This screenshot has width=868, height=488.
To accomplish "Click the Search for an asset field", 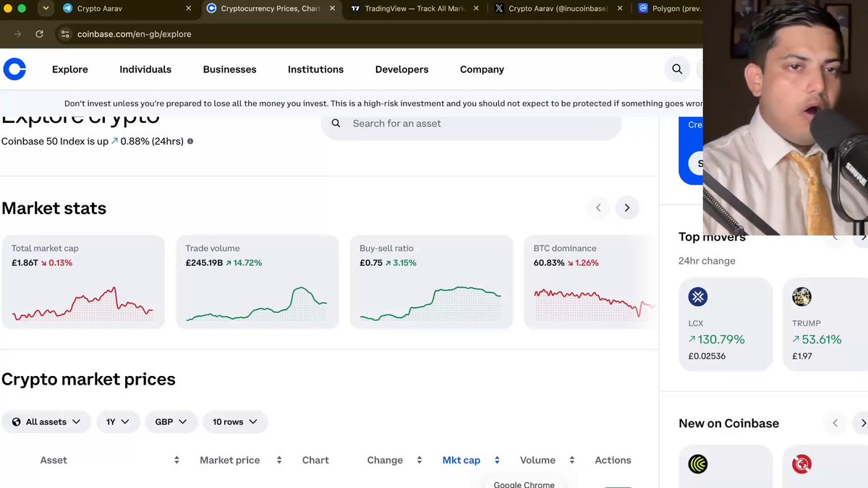I will click(x=471, y=124).
